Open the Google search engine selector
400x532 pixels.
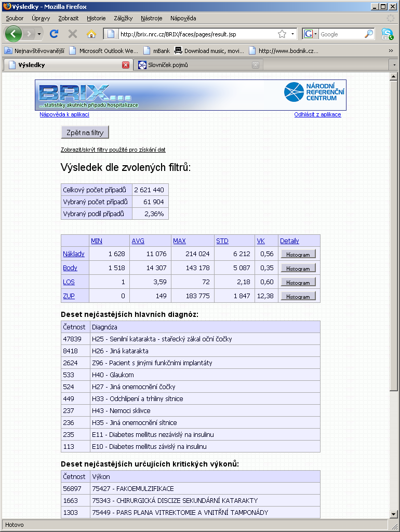[311, 34]
